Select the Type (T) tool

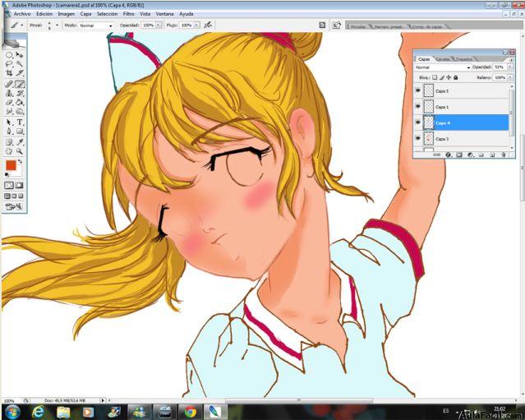[20, 122]
